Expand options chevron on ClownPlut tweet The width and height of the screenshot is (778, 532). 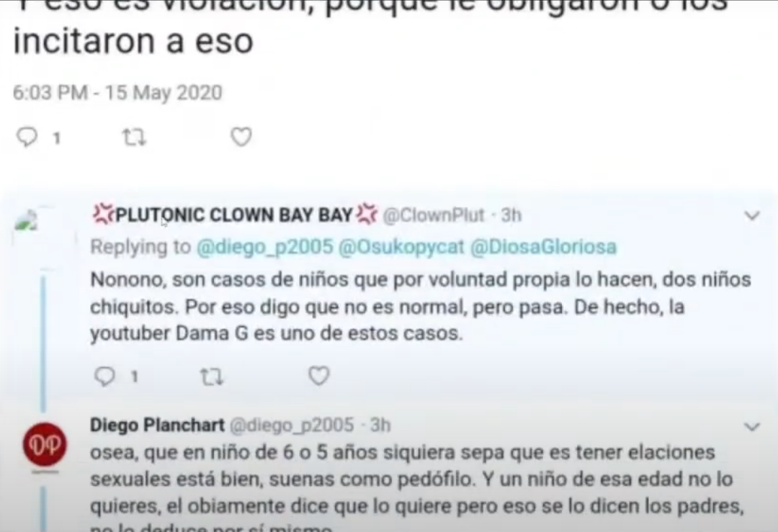752,216
